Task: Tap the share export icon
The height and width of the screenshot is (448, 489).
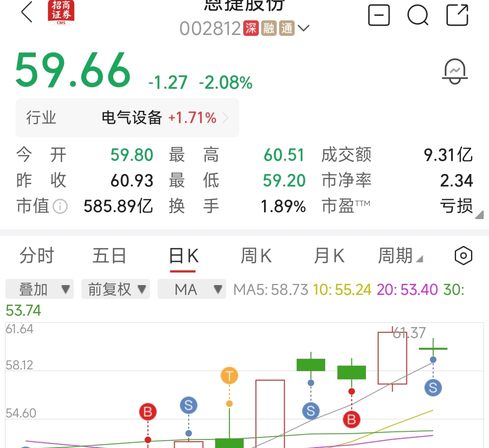Action: click(457, 15)
